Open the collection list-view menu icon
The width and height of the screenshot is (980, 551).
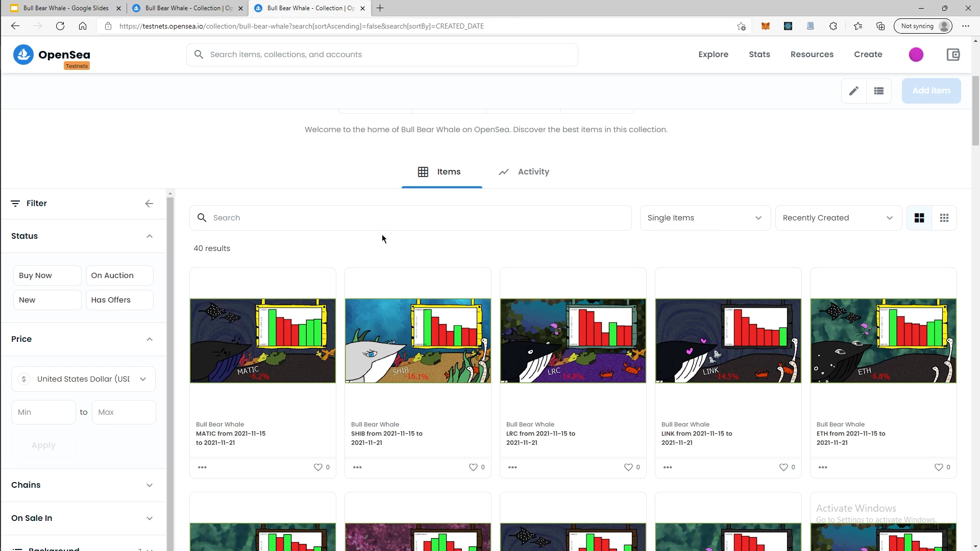(x=879, y=91)
